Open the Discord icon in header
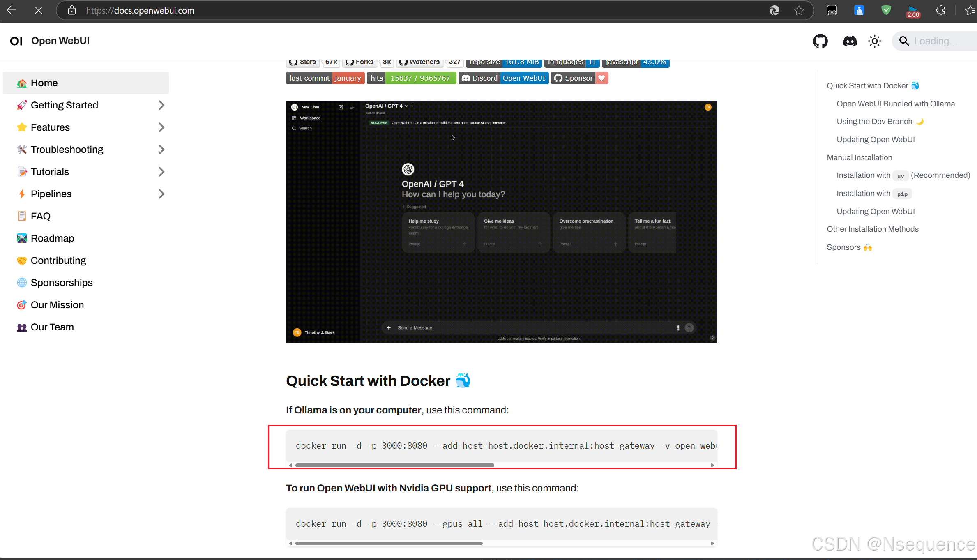 coord(850,41)
